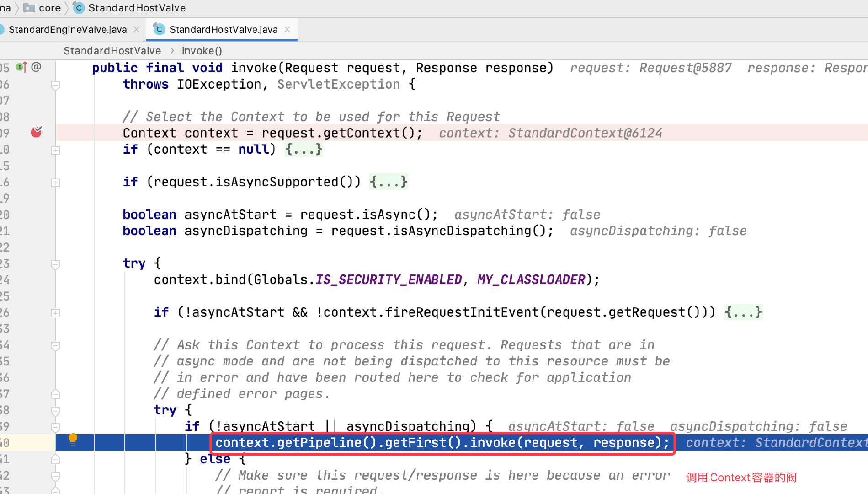The width and height of the screenshot is (868, 494).
Task: Select the StandardHostValve.java tab
Action: click(x=224, y=29)
